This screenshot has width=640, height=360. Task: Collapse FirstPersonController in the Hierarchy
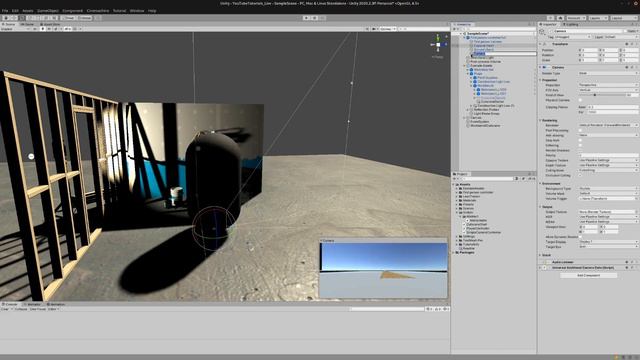pos(464,38)
